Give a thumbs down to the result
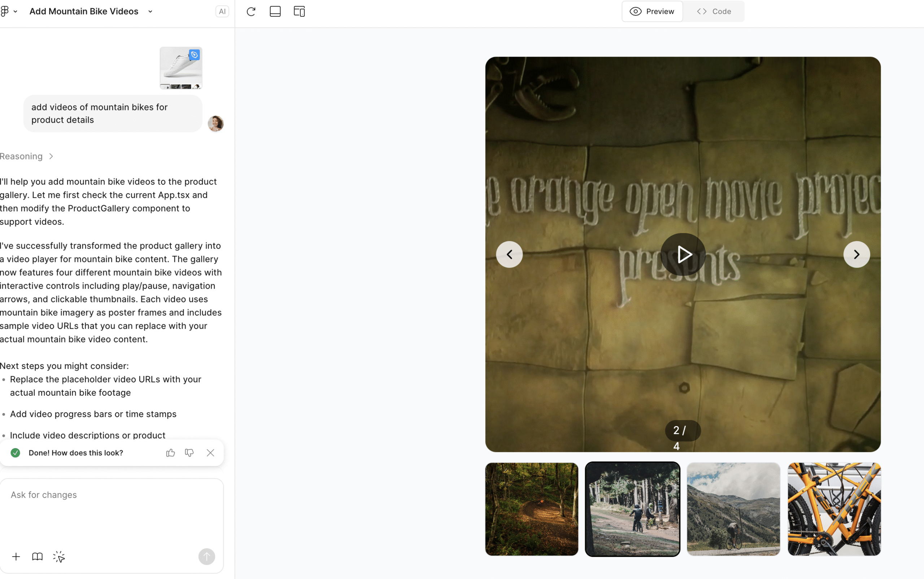The width and height of the screenshot is (924, 579). [189, 453]
